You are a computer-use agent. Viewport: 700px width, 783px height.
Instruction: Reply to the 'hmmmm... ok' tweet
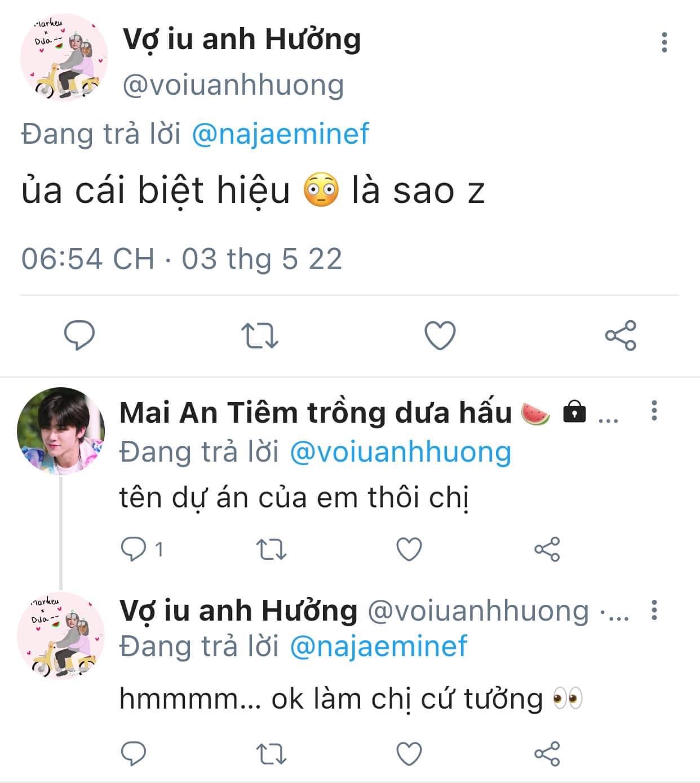(x=134, y=754)
